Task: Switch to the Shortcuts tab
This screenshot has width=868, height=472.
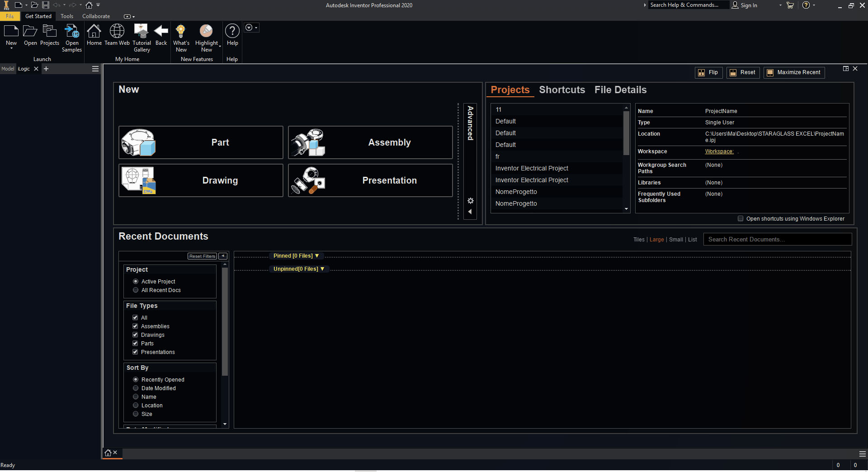Action: pos(562,90)
